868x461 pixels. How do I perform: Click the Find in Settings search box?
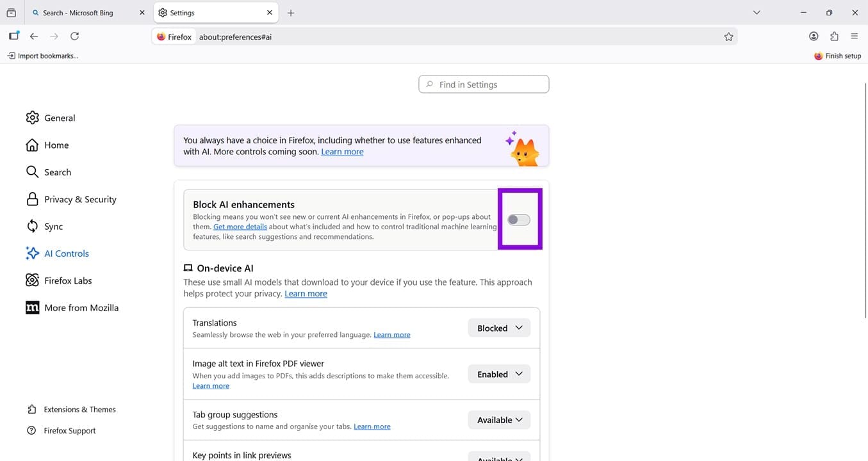point(484,85)
